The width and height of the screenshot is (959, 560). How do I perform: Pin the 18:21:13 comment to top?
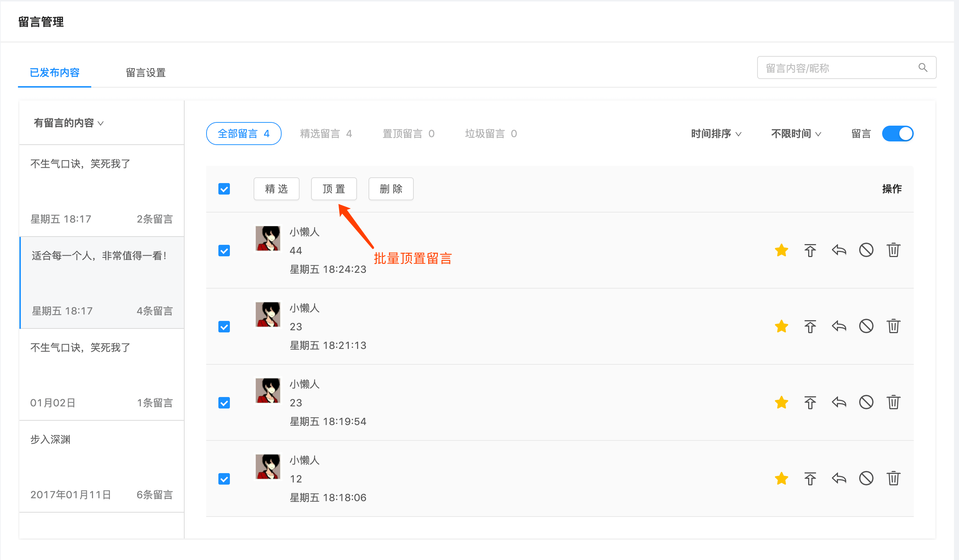pyautogui.click(x=810, y=326)
